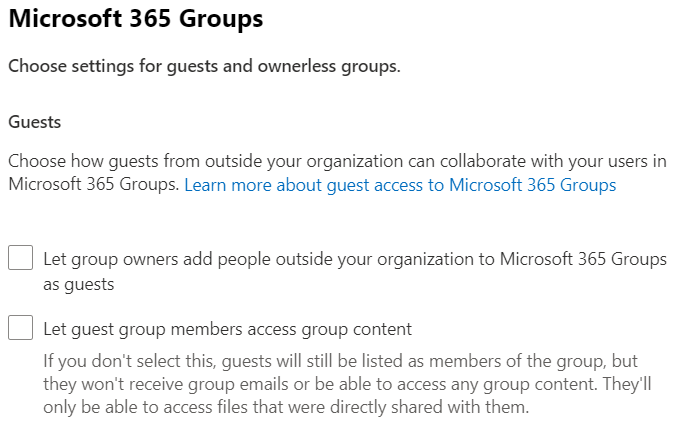Click the "Choose settings for guests" subtitle

pos(204,67)
